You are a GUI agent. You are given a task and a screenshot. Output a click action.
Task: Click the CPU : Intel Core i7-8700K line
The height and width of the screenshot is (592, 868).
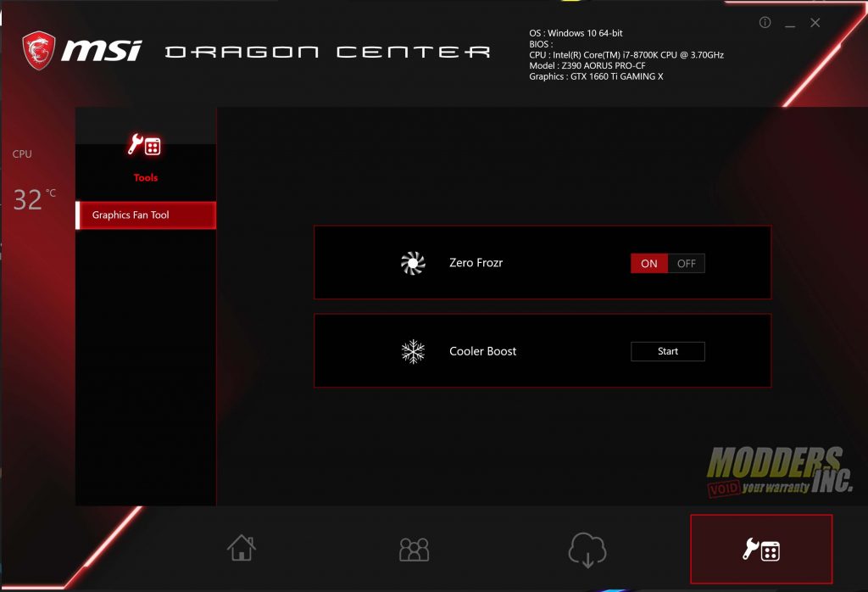point(626,55)
